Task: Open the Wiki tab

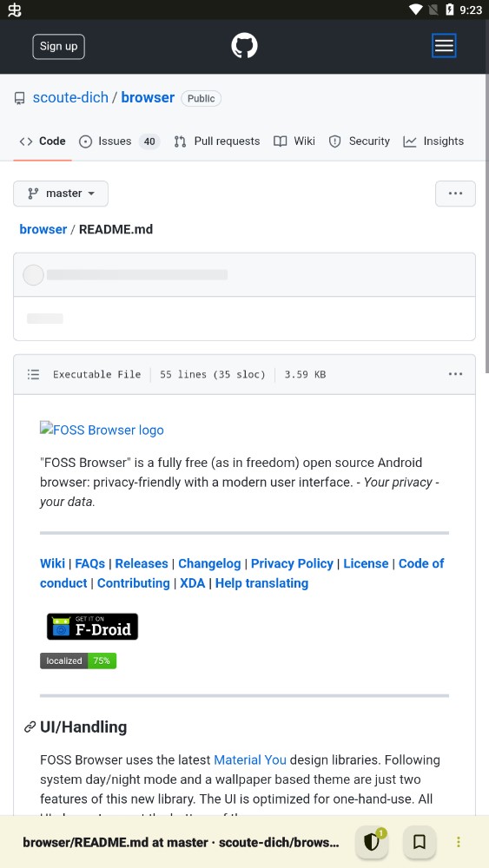Action: click(294, 141)
